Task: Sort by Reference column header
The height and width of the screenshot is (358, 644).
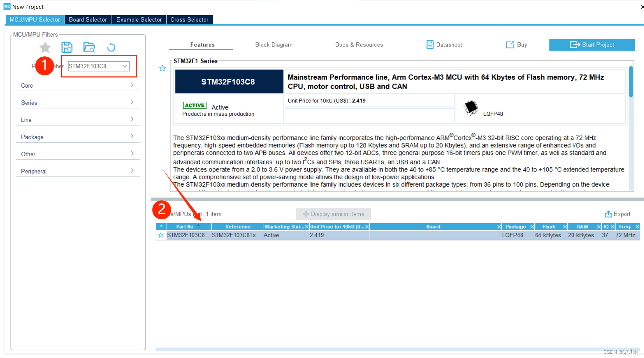Action: [x=238, y=227]
